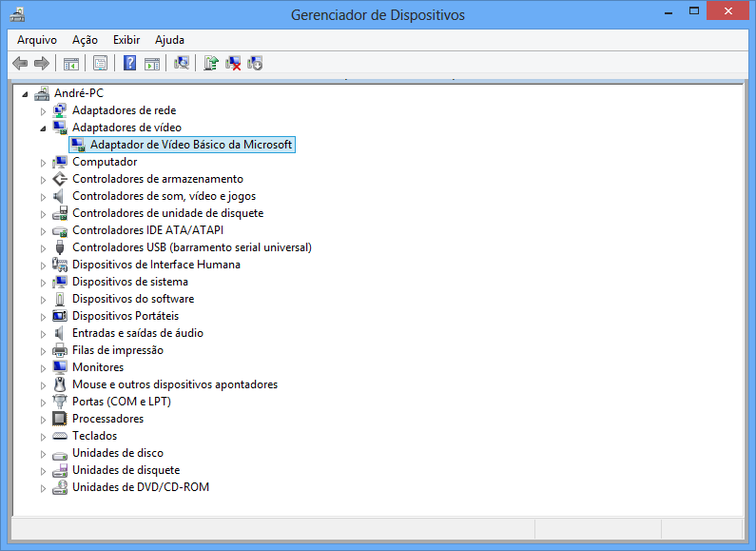Expand Unidades de disco arrow
756x551 pixels.
pyautogui.click(x=43, y=454)
